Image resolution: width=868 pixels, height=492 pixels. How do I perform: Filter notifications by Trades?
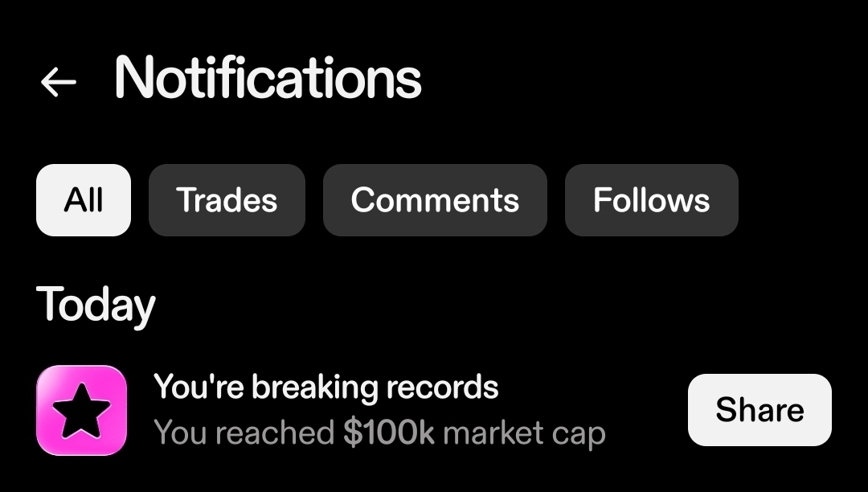tap(227, 200)
